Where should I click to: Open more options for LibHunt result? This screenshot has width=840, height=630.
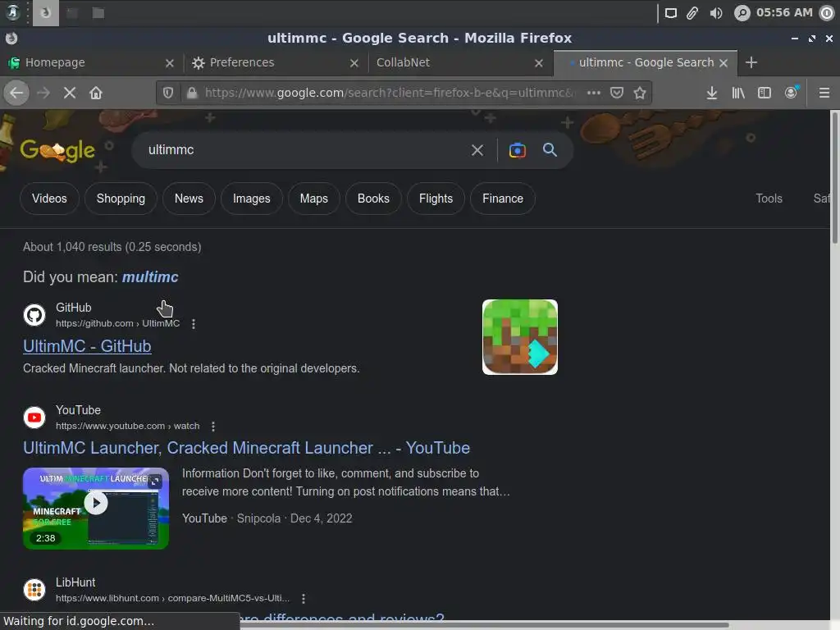tap(304, 598)
